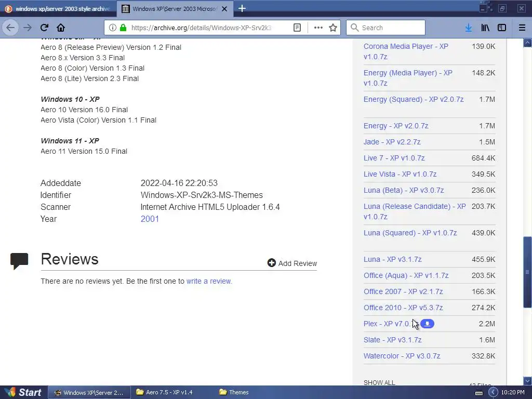The width and height of the screenshot is (532, 399).
Task: Download Energy (Squared) - XP v2.0.7z
Action: coord(414,99)
